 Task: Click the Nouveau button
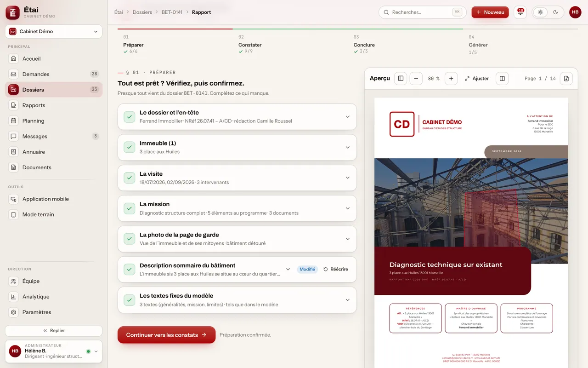[490, 12]
